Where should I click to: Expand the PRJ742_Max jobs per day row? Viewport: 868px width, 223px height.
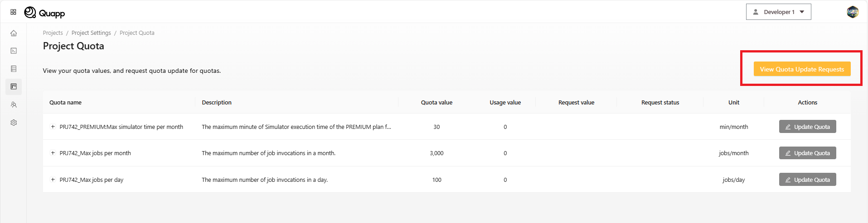pyautogui.click(x=53, y=180)
